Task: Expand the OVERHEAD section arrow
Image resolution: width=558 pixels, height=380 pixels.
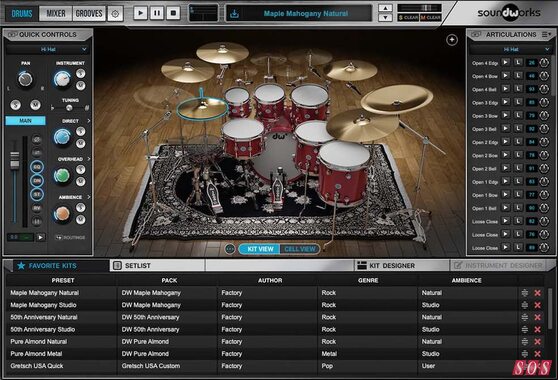Action: [89, 159]
